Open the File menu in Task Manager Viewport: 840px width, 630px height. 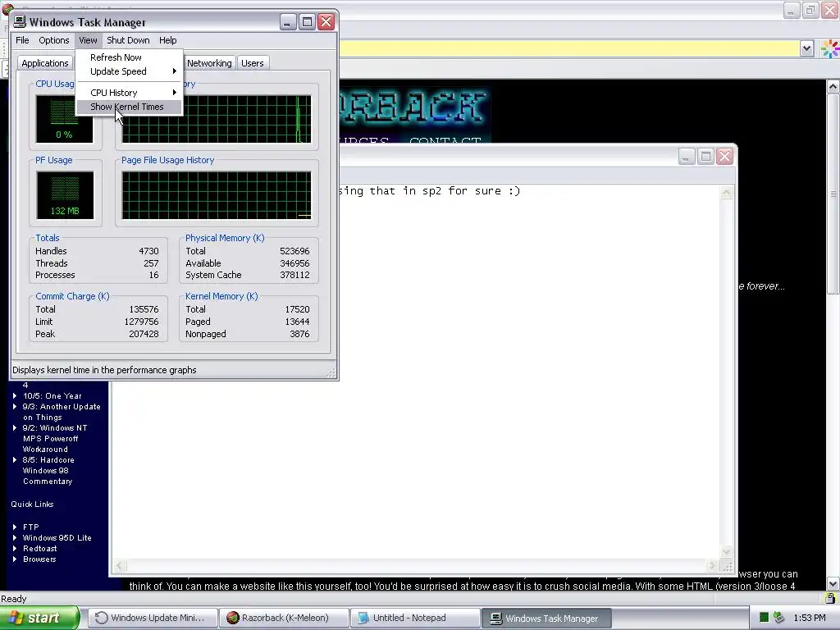pos(22,40)
